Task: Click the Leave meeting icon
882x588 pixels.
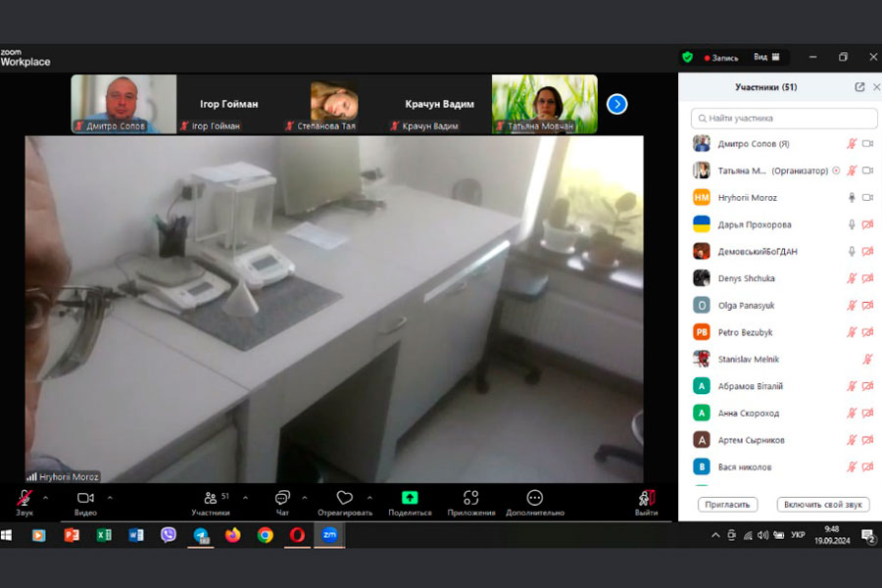Action: tap(646, 498)
